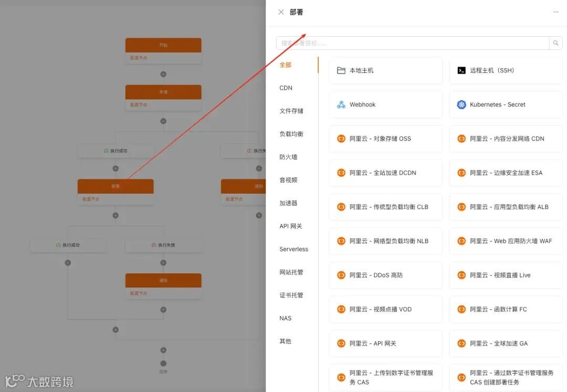The width and height of the screenshot is (567, 392).
Task: Click the terminal icon for 远程主机 (SSH)
Action: [461, 70]
